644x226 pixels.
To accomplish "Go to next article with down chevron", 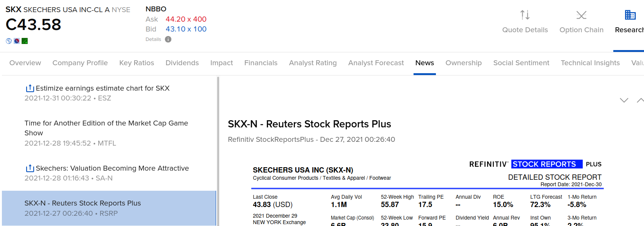I will click(x=624, y=100).
